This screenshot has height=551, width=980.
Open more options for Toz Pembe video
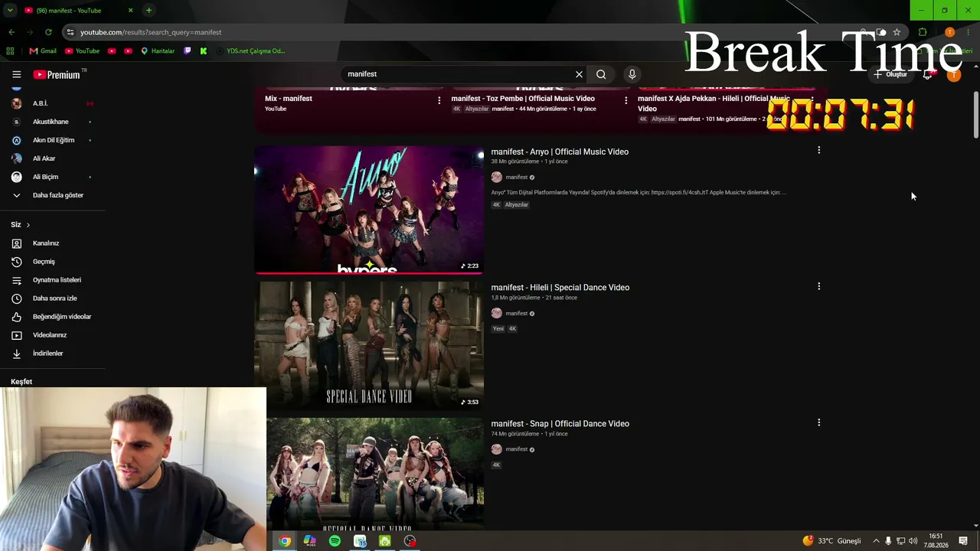(x=626, y=100)
